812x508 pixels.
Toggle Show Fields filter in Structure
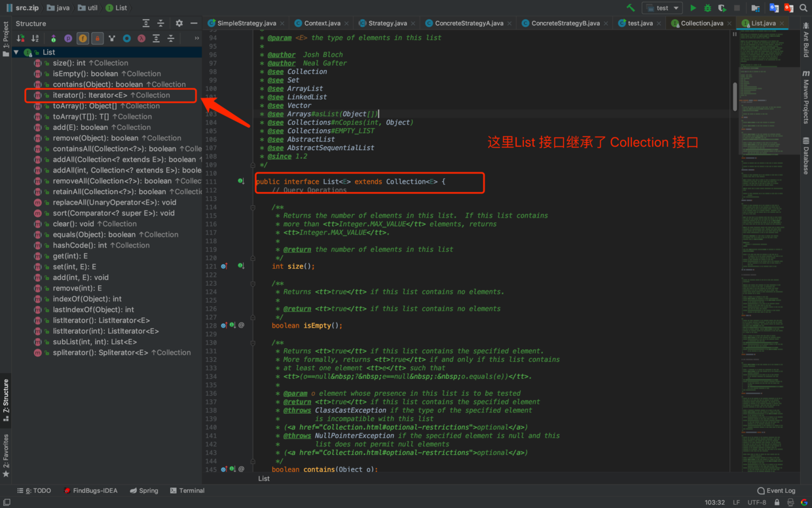[83, 39]
